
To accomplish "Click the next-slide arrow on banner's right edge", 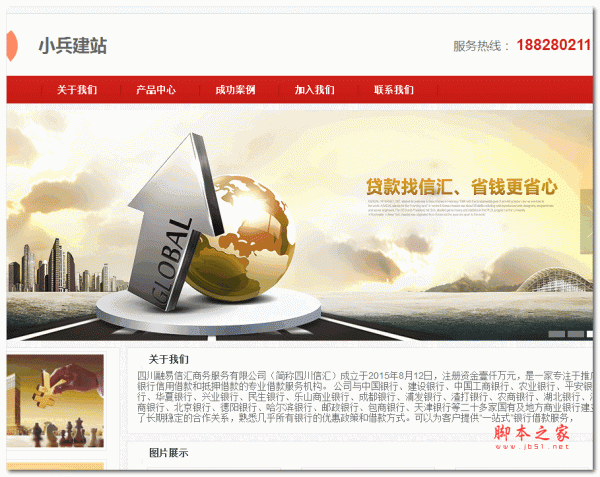I will tap(586, 221).
